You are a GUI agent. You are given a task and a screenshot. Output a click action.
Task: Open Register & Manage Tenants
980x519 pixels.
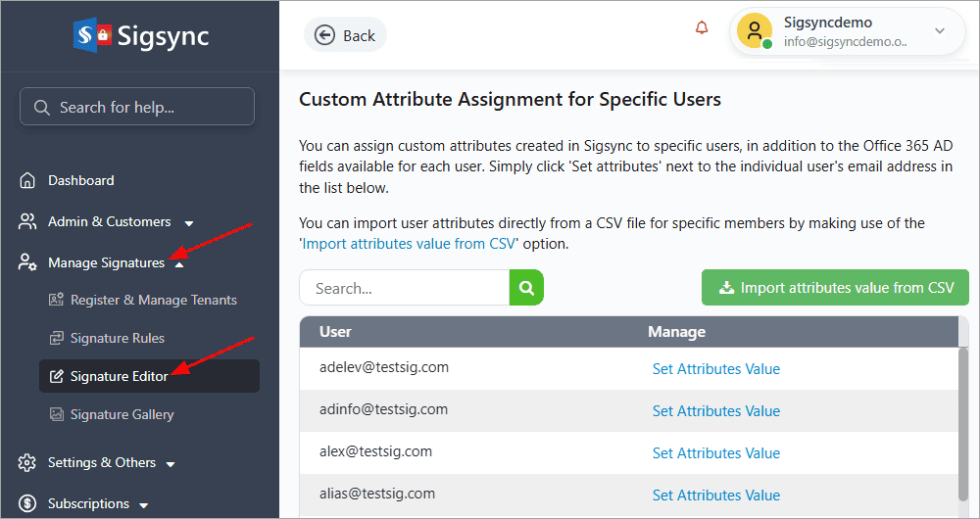153,300
